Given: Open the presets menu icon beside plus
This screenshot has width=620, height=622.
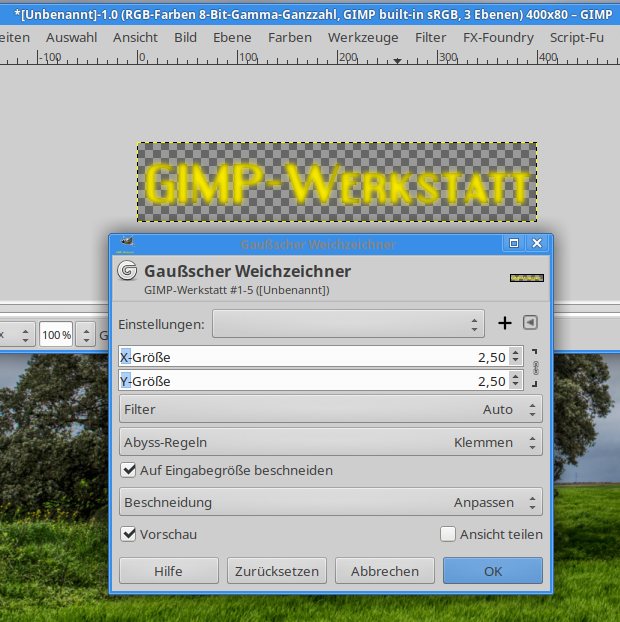Looking at the screenshot, I should point(530,323).
